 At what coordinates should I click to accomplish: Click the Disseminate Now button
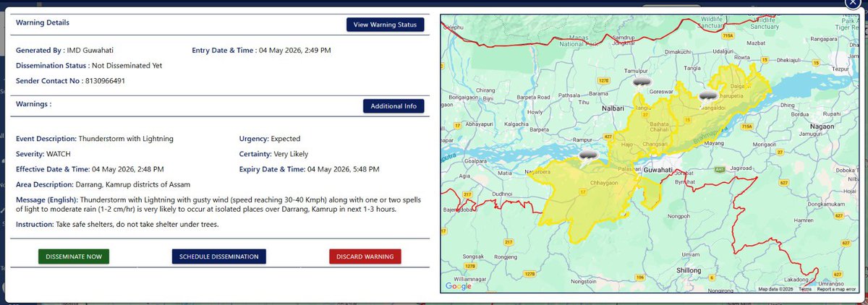coord(74,257)
